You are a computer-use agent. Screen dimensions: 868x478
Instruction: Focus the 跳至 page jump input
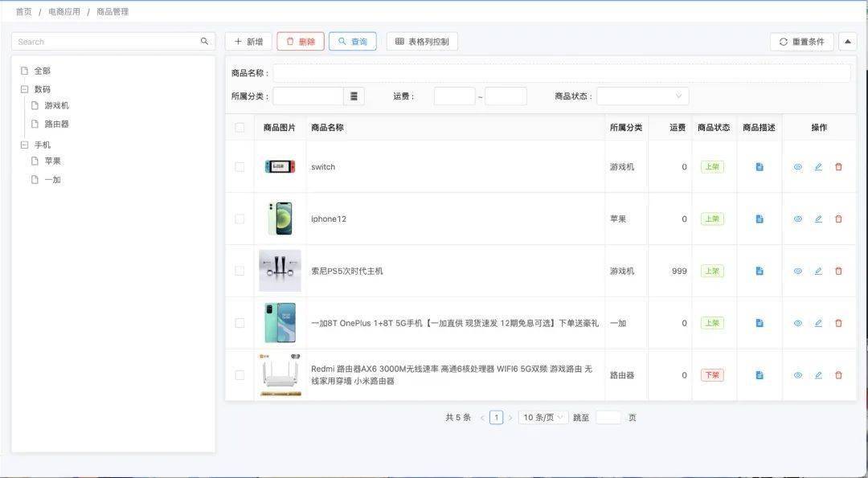point(608,418)
